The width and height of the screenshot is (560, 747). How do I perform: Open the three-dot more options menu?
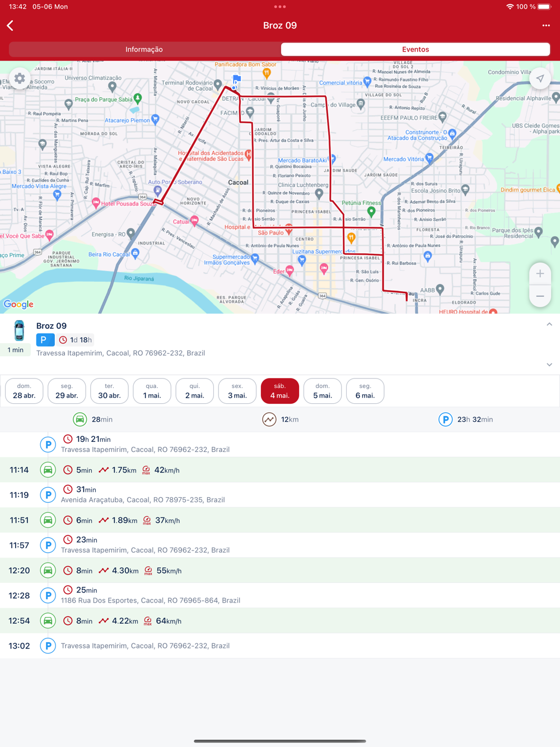pos(546,26)
